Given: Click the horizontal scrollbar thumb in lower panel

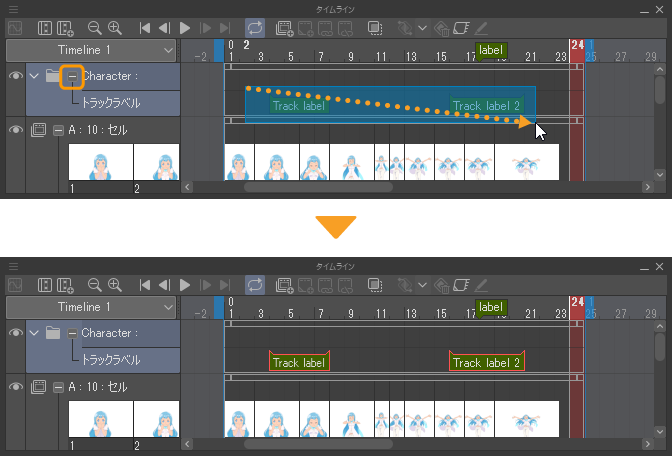Looking at the screenshot, I should coord(318,444).
